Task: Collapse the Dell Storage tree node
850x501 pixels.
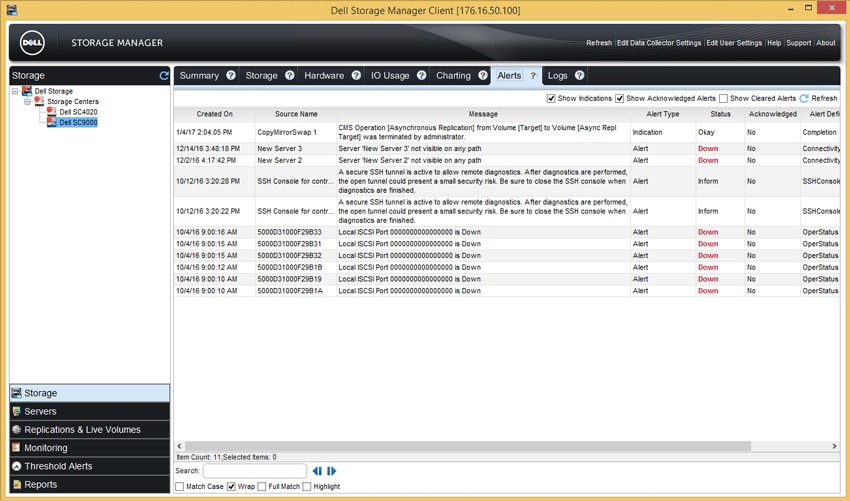Action: coord(15,91)
